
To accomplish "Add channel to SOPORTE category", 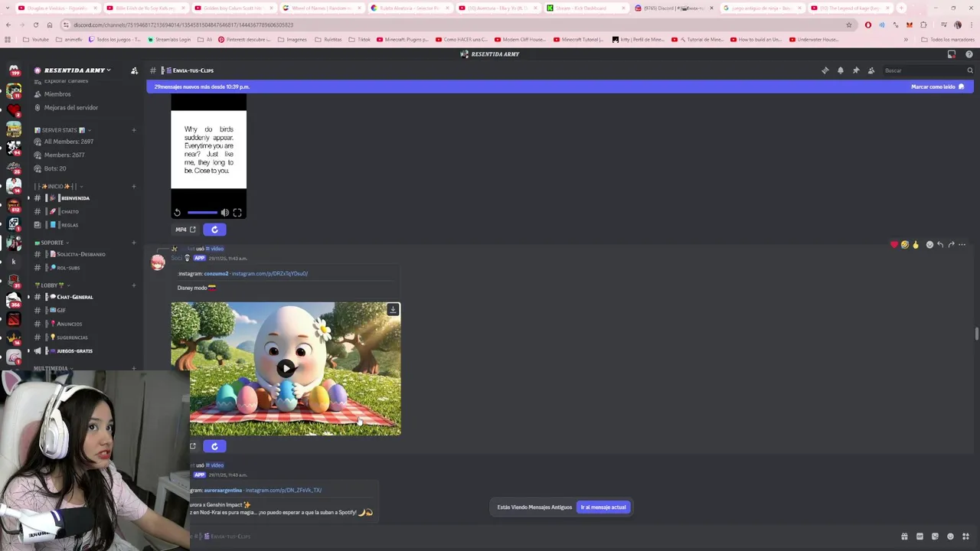I will (134, 243).
